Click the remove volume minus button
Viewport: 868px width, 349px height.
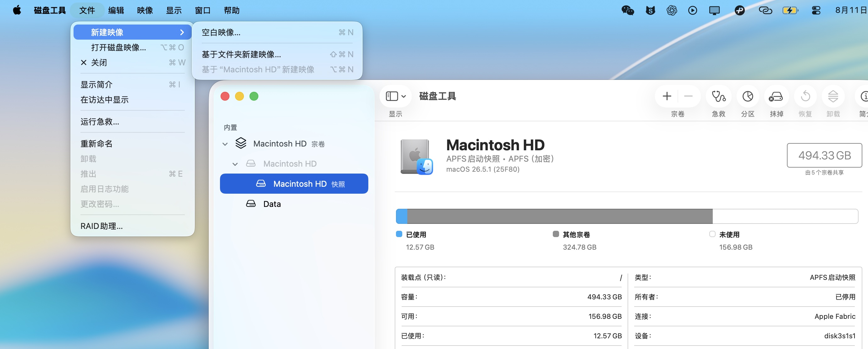coord(688,97)
